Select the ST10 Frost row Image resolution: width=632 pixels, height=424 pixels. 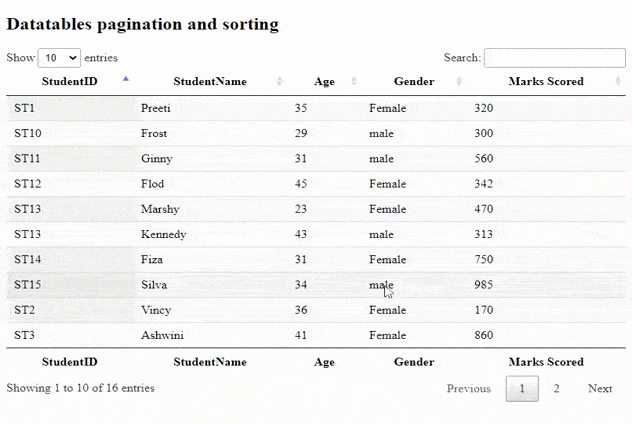click(154, 133)
